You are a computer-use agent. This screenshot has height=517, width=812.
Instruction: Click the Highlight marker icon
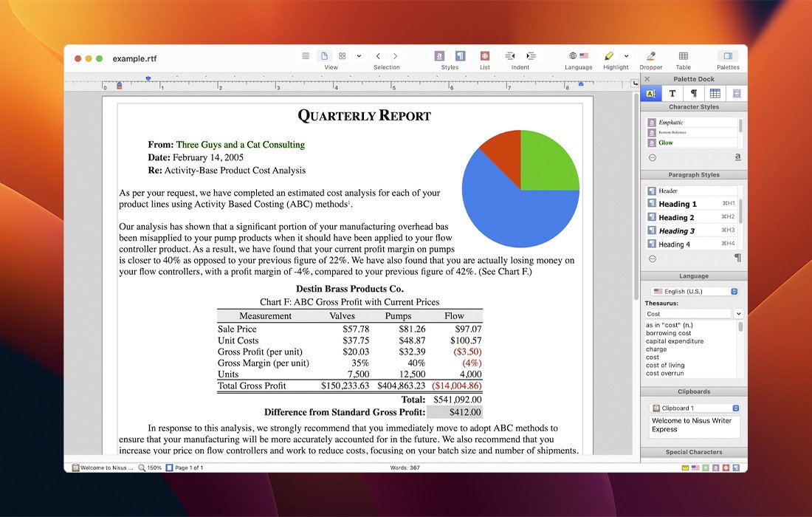coord(609,56)
